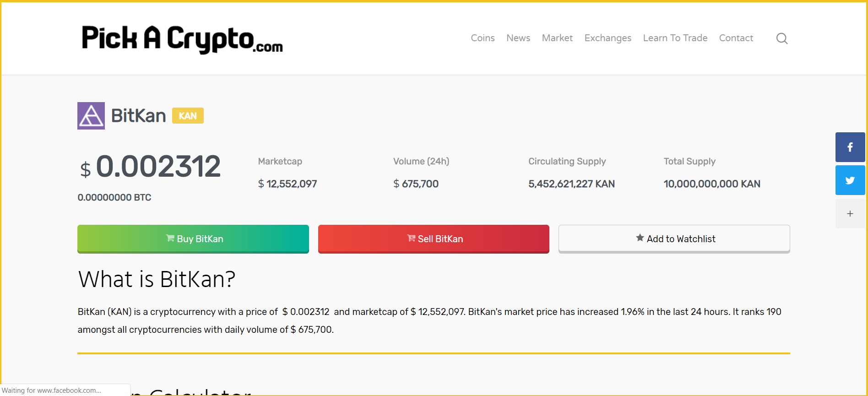Click the Buy BitKan button
This screenshot has height=396, width=868.
tap(193, 239)
